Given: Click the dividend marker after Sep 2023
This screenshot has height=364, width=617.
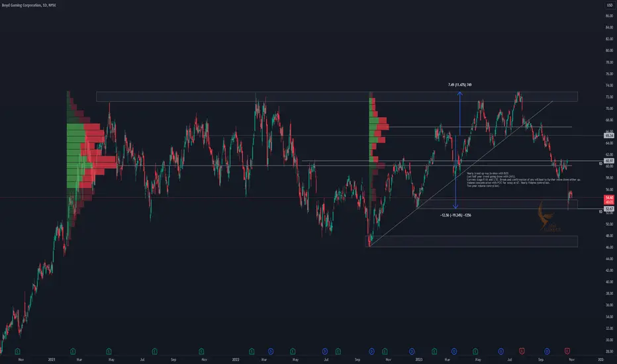Looking at the screenshot, I should coord(547,351).
